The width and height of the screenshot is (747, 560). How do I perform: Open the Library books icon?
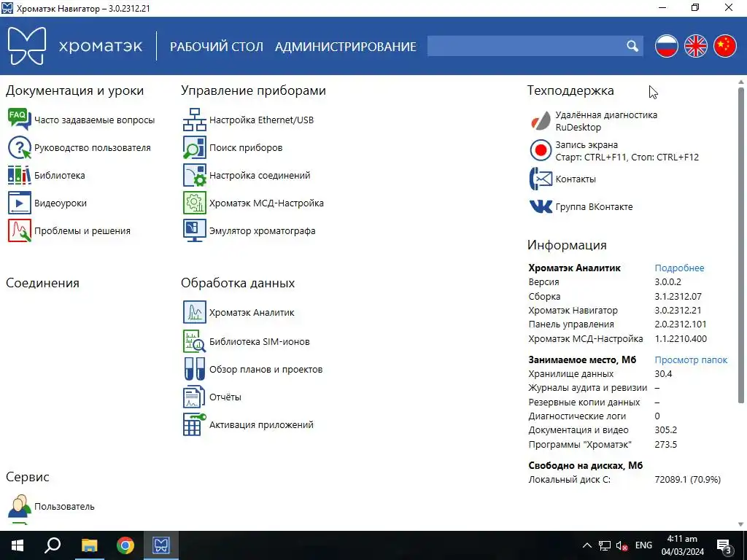pos(20,175)
